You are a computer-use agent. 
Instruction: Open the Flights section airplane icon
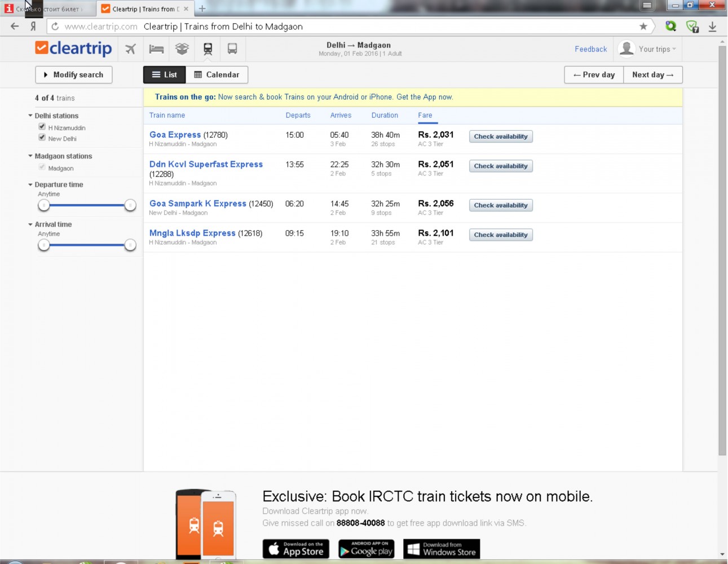coord(130,49)
